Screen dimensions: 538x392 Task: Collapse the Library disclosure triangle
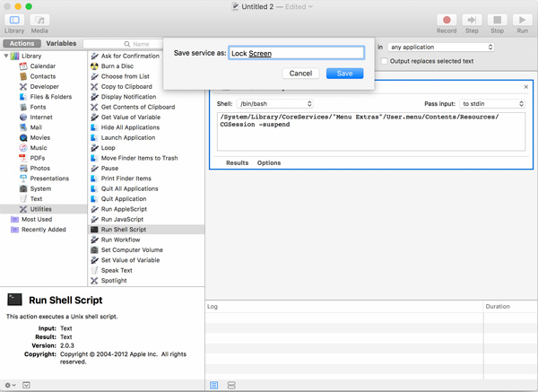[x=6, y=56]
